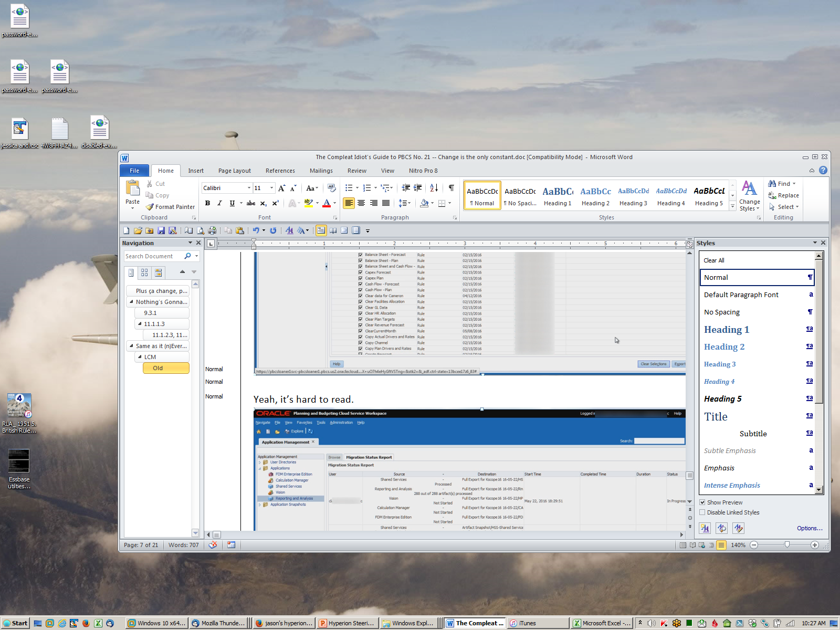This screenshot has width=840, height=630.
Task: Open Change Styles menu
Action: point(749,196)
